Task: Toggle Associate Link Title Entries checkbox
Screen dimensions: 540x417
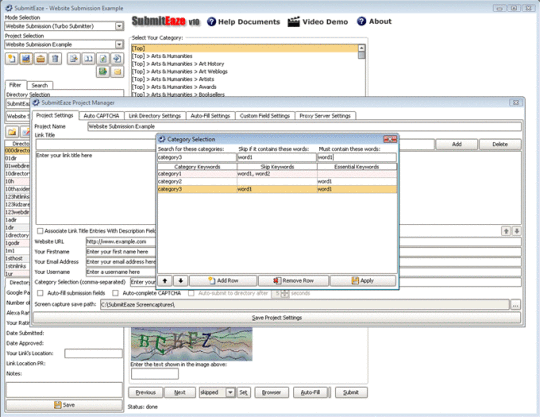Action: pyautogui.click(x=40, y=231)
